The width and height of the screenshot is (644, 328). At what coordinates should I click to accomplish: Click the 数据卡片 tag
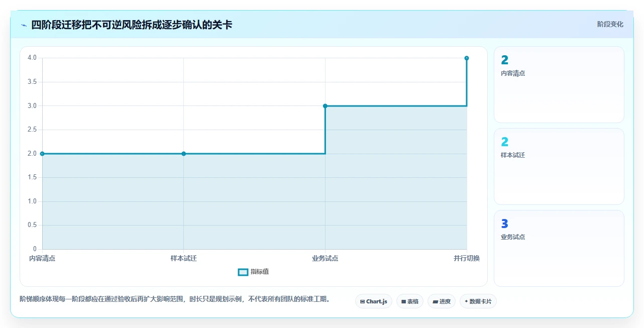point(478,301)
